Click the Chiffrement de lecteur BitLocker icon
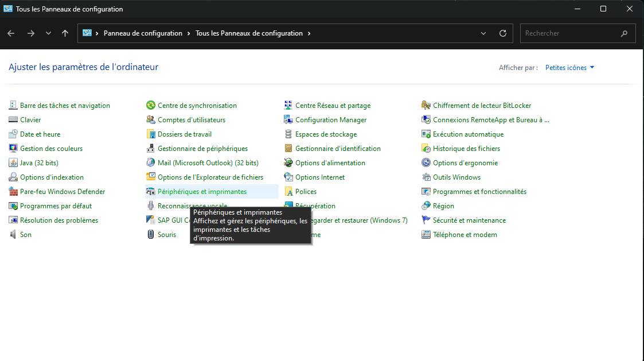 426,106
